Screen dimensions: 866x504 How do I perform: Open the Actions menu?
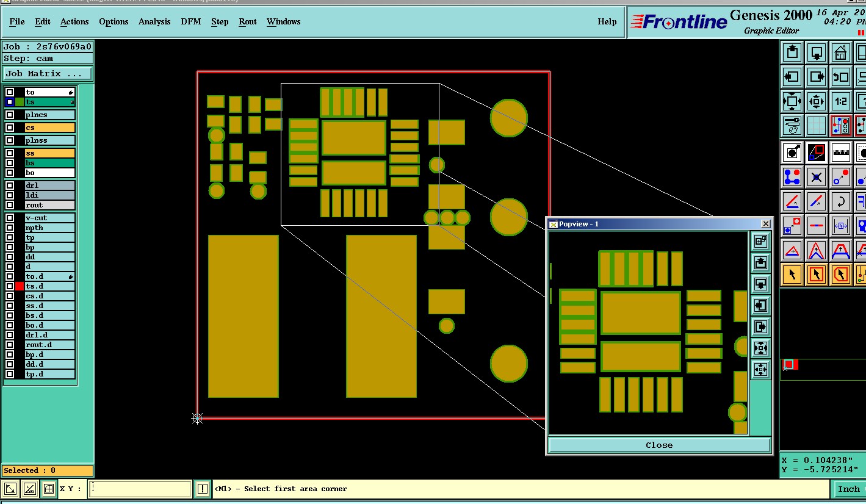[74, 21]
